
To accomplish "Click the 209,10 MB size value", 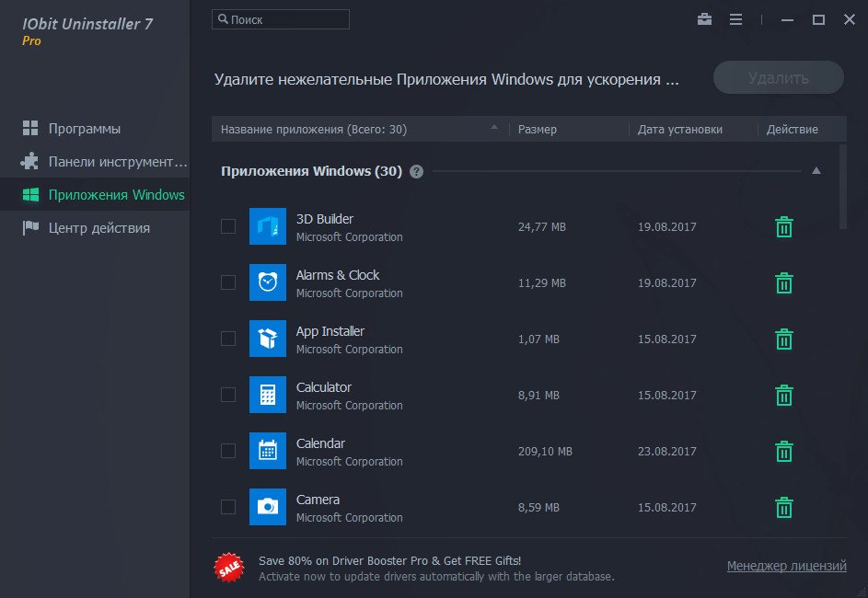I will coord(545,452).
